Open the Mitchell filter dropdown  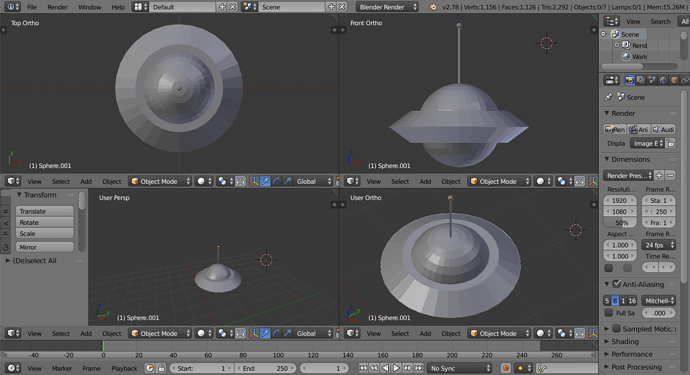(x=658, y=301)
